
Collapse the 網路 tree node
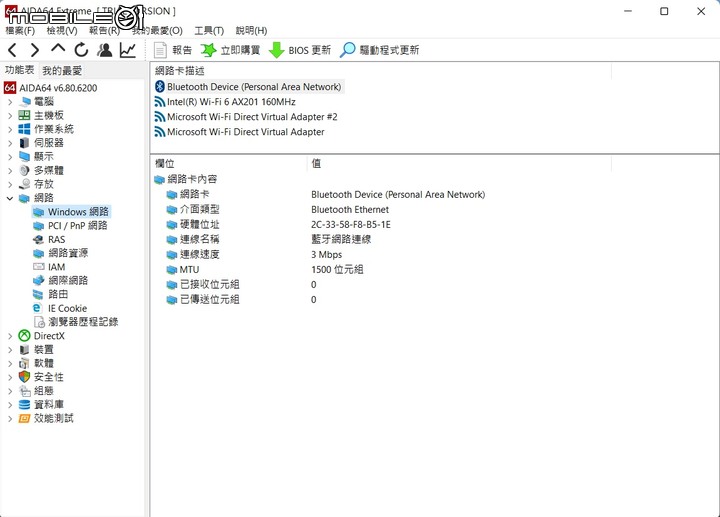(10, 198)
